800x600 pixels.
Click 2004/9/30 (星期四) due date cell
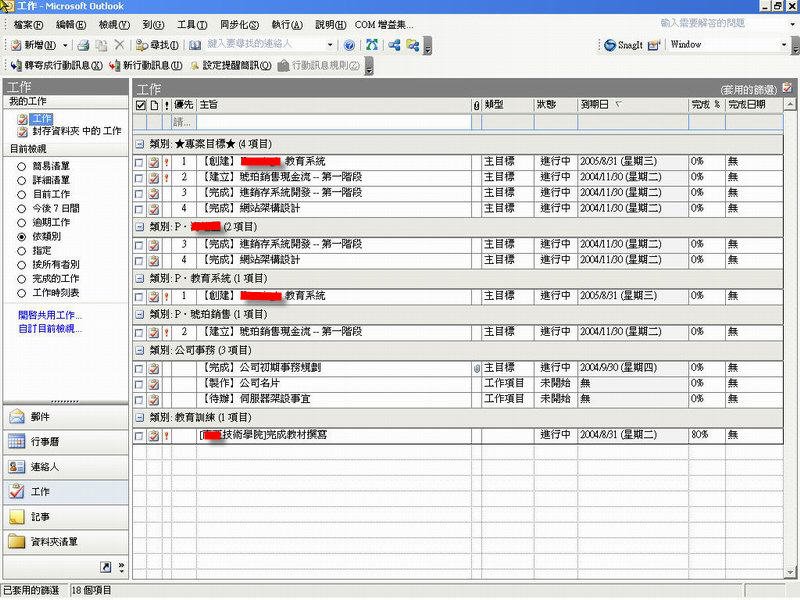point(633,368)
